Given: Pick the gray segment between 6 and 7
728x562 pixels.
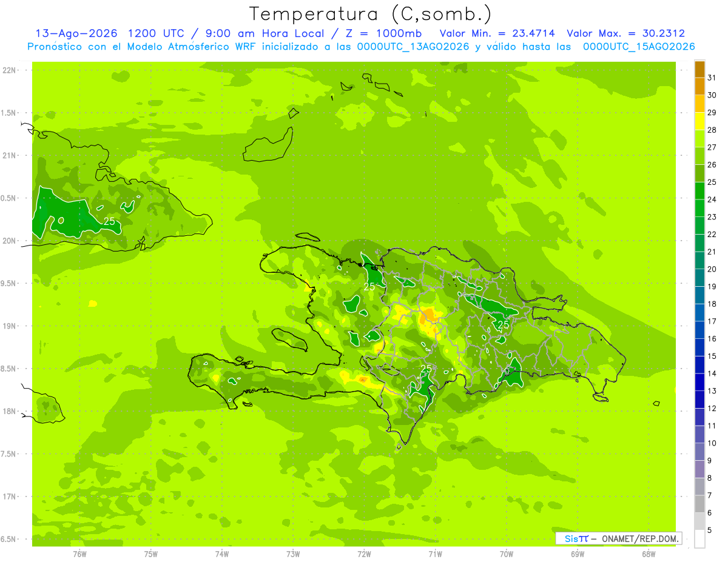Looking at the screenshot, I should click(699, 504).
